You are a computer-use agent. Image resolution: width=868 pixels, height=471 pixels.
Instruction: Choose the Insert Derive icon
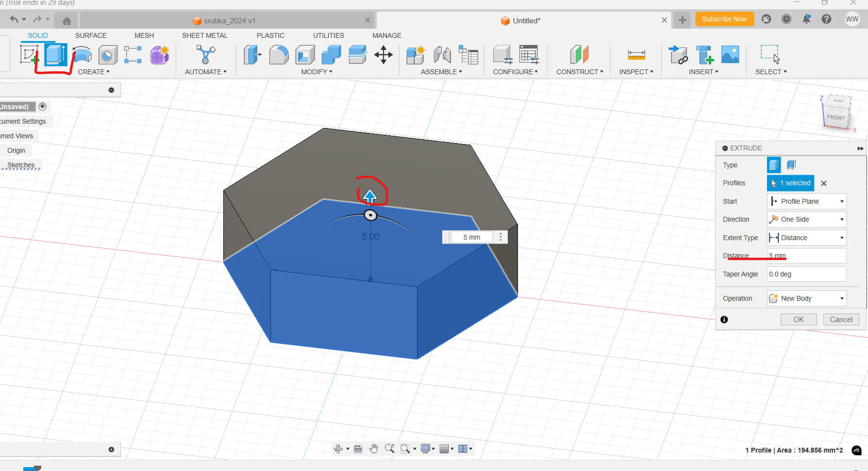click(678, 55)
